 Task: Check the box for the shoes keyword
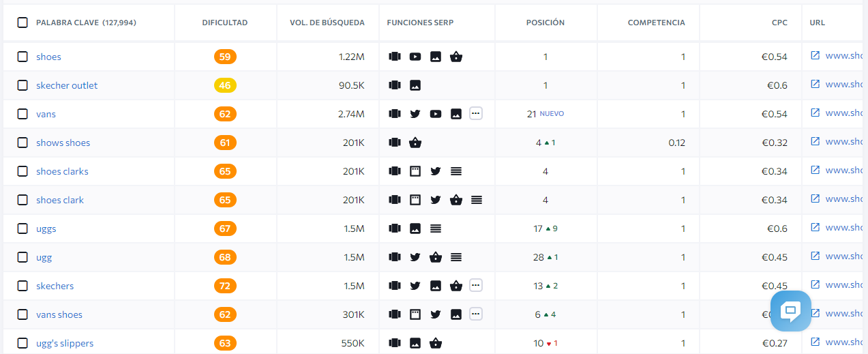(x=23, y=57)
